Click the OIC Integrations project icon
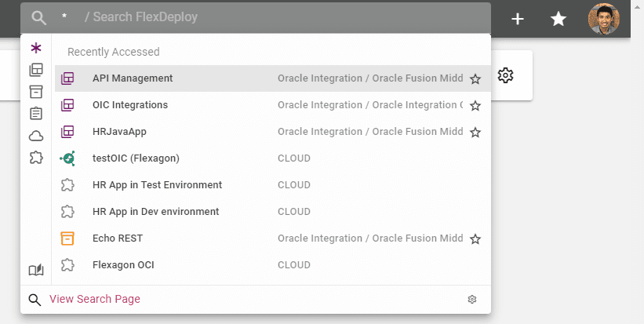Screen dimensions: 644x324 (67, 105)
